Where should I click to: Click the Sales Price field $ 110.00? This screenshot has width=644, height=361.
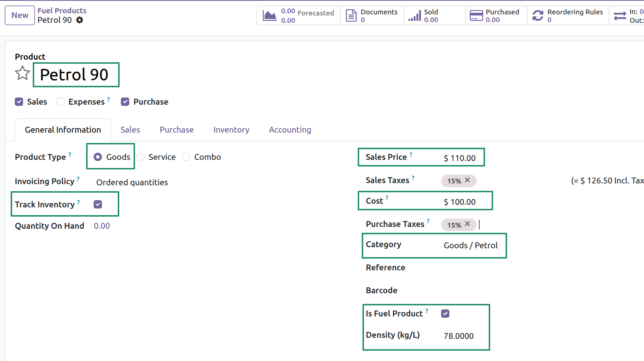pos(460,158)
